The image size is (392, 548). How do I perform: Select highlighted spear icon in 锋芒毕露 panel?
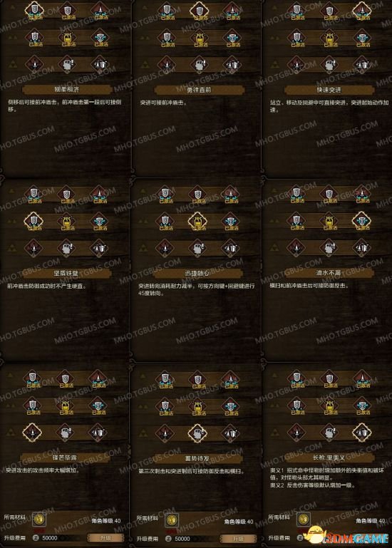(32, 433)
